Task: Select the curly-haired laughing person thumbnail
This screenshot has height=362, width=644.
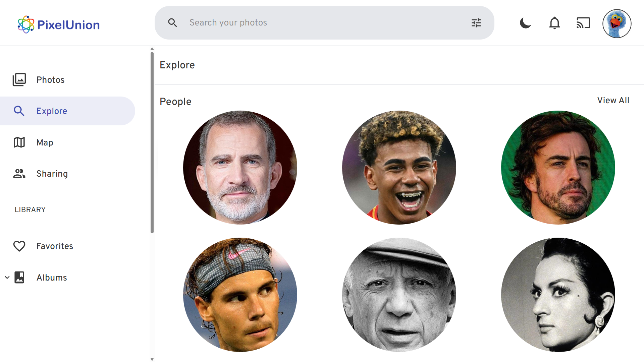Action: 399,167
